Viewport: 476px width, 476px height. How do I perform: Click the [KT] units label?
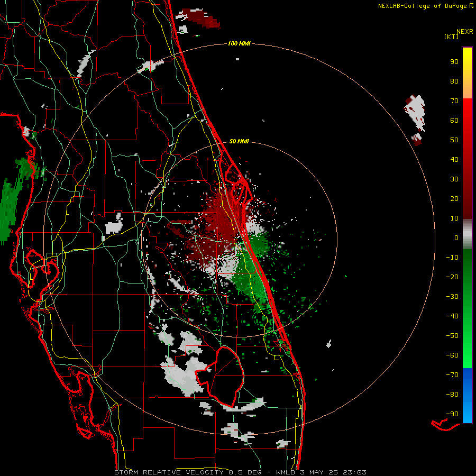point(451,36)
